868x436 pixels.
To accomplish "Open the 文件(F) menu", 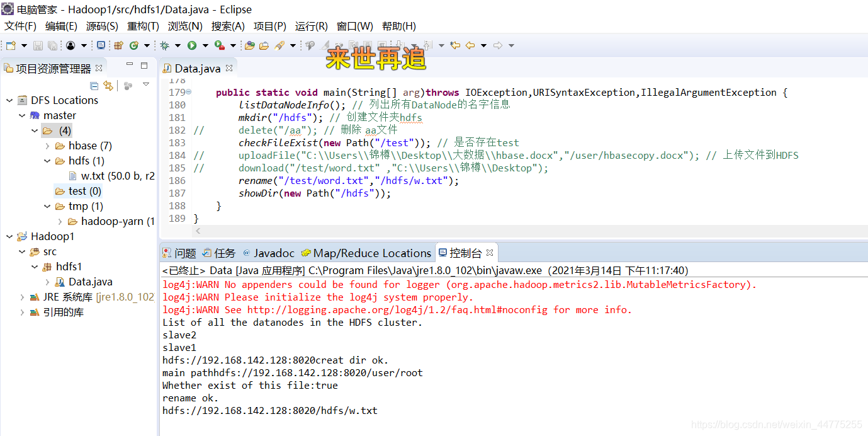I will click(x=20, y=26).
